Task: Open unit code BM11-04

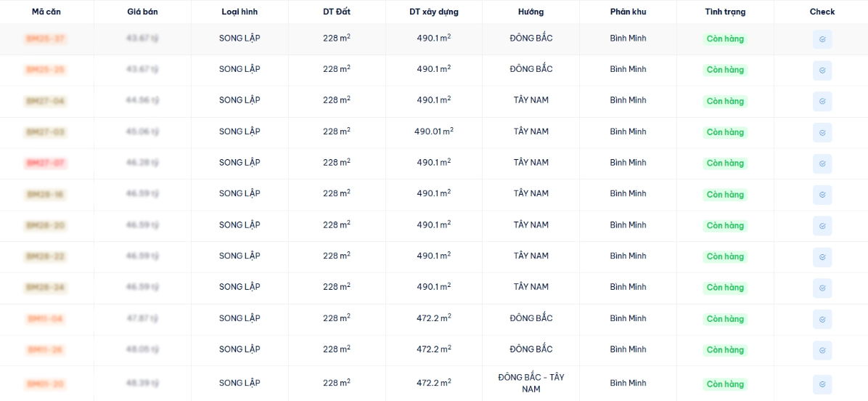Action: 46,319
